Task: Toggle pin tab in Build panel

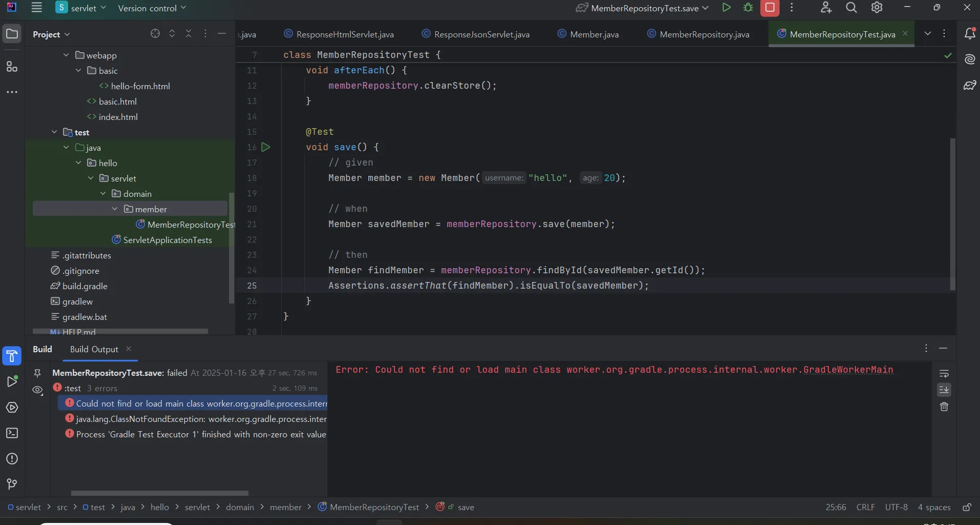Action: click(x=37, y=373)
